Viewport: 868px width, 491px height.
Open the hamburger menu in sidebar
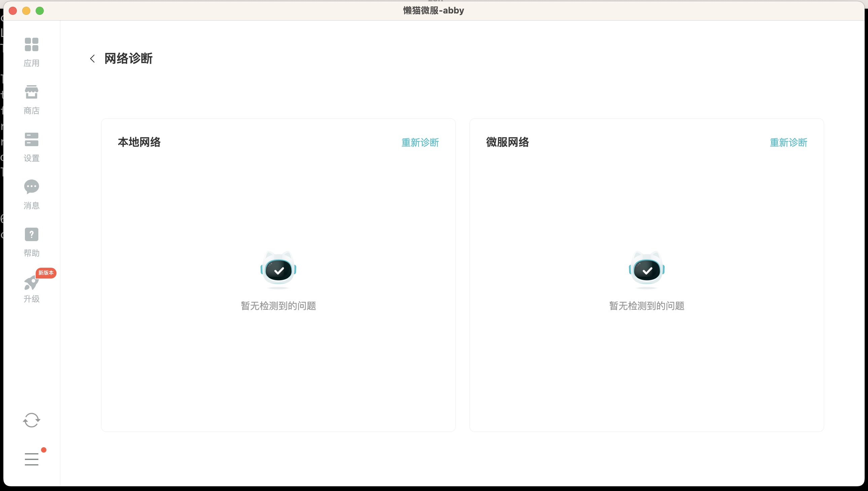coord(32,459)
